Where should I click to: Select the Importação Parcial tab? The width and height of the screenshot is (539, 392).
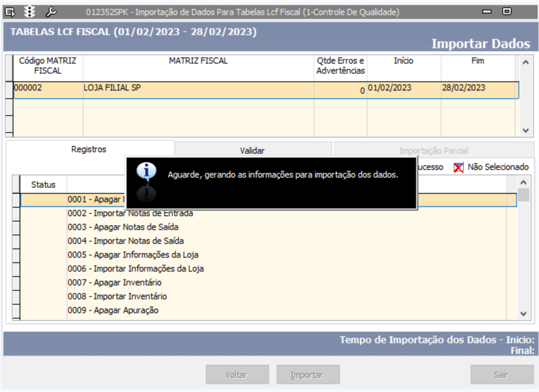pos(434,151)
